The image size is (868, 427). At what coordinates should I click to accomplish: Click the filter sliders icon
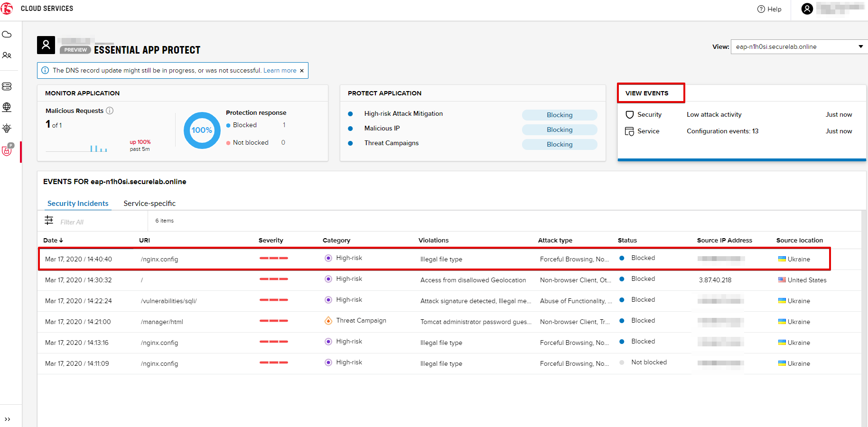point(49,220)
